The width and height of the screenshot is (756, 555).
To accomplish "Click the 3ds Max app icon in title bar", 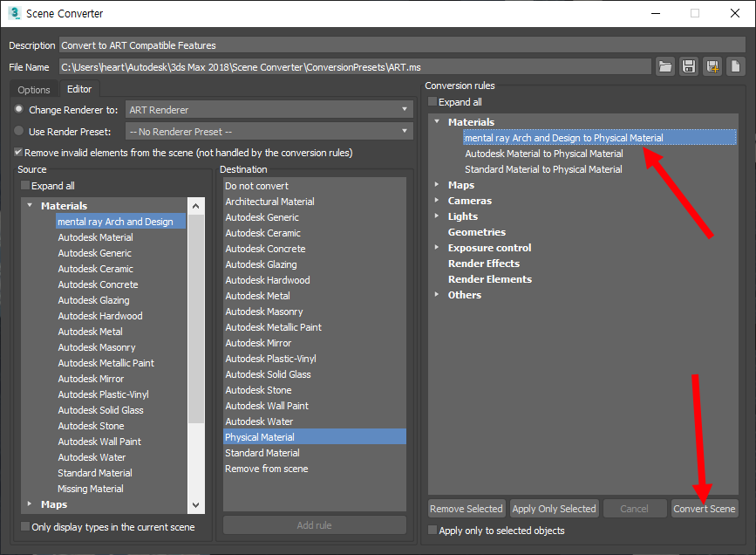I will [x=15, y=13].
